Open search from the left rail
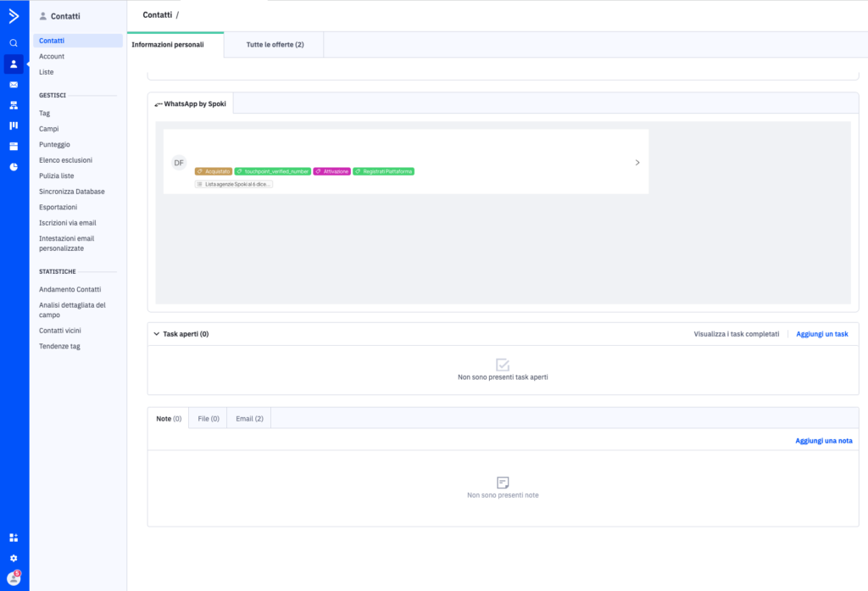This screenshot has height=591, width=868. (x=14, y=42)
